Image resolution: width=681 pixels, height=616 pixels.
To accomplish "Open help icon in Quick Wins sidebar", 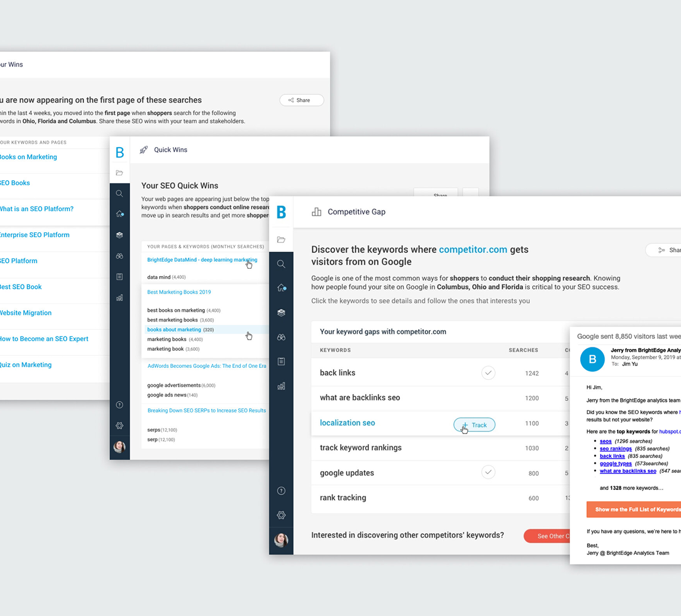I will [119, 405].
